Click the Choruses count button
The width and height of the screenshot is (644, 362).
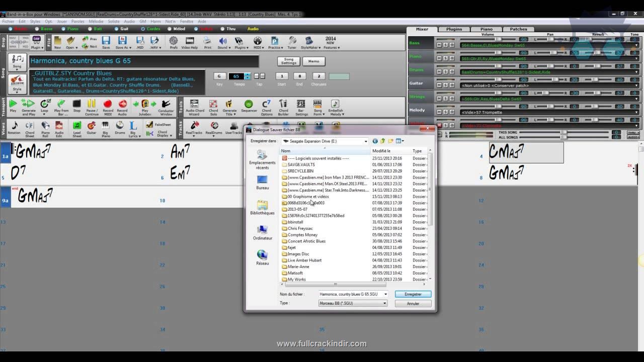[318, 76]
